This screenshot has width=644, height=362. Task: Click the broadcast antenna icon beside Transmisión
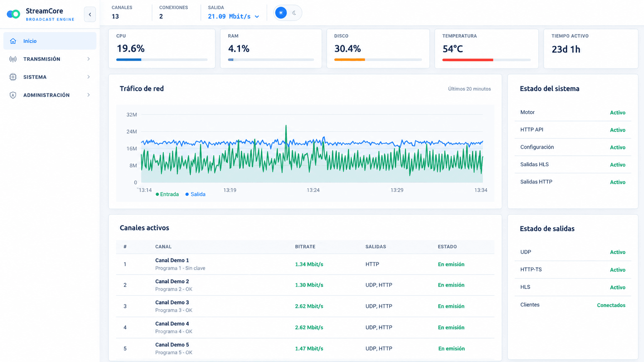point(13,59)
